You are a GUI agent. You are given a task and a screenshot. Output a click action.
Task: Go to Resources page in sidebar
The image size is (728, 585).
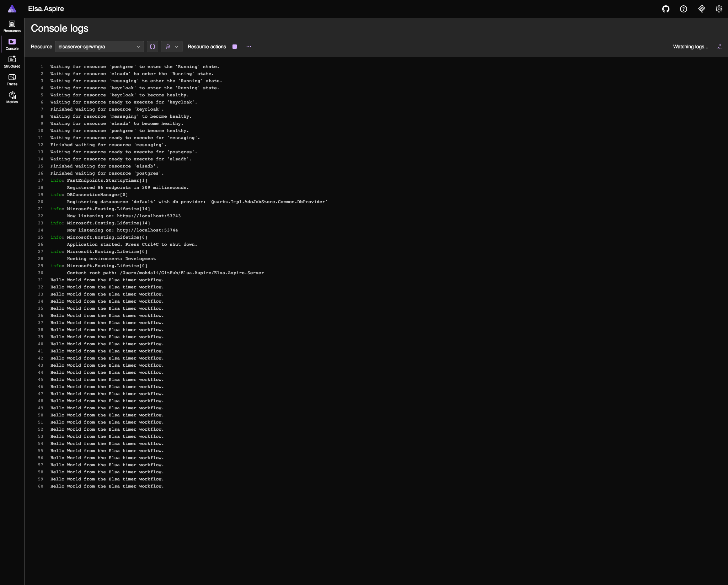pos(12,27)
